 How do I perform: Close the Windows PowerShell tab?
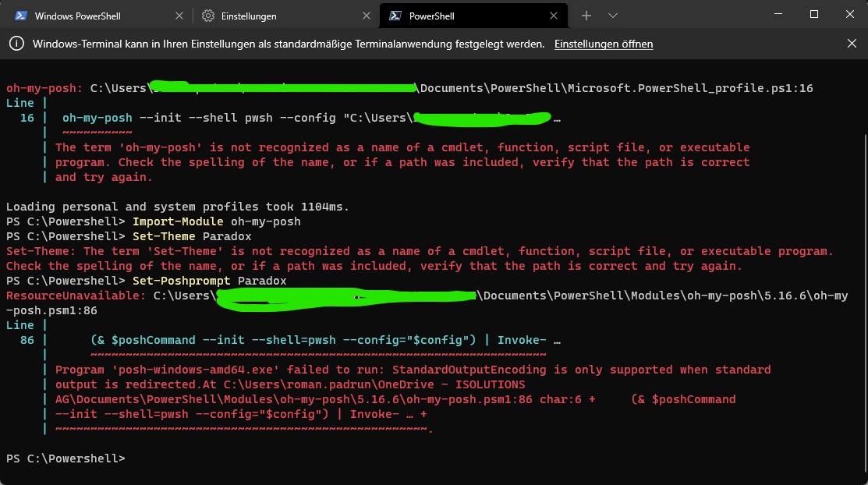click(179, 15)
